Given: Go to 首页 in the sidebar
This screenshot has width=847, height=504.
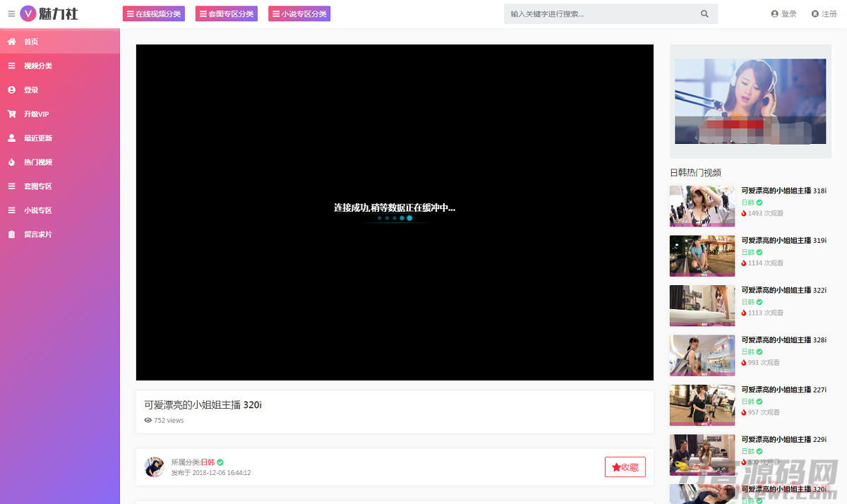Looking at the screenshot, I should pyautogui.click(x=31, y=42).
